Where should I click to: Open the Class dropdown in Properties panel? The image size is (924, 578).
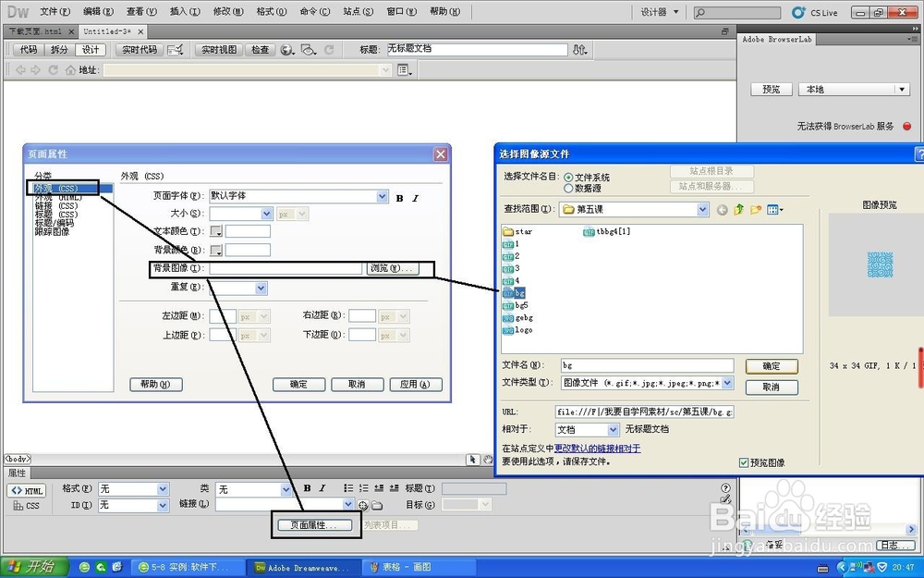click(286, 489)
